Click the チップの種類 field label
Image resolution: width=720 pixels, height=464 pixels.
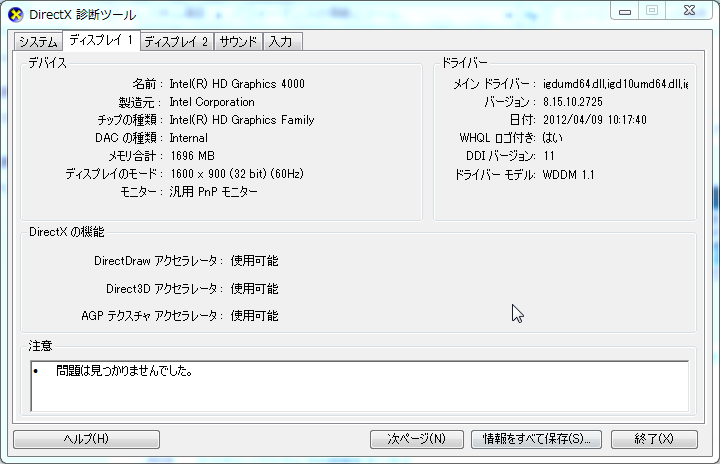130,120
